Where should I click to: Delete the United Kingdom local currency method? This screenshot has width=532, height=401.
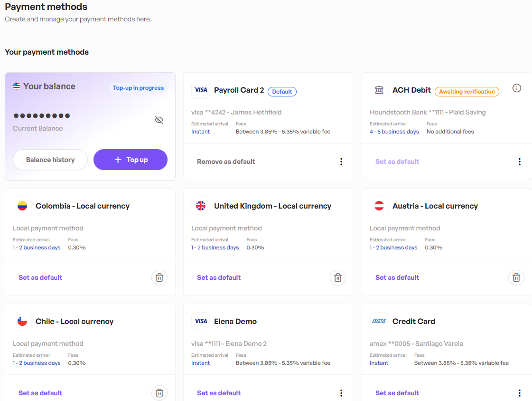click(337, 278)
